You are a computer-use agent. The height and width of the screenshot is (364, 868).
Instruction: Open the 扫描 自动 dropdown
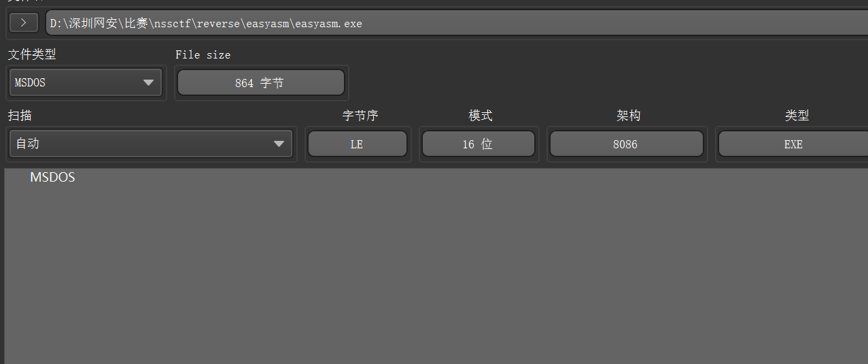(152, 144)
